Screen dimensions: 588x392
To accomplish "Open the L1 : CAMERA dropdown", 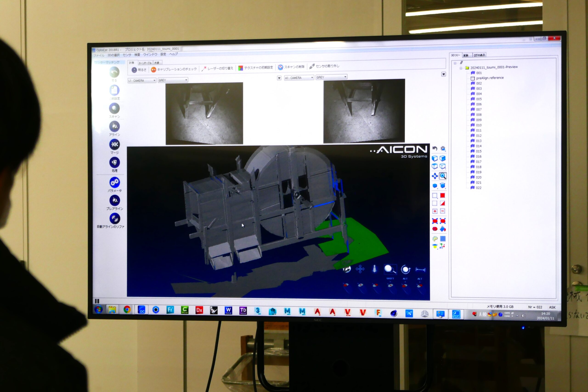I will 142,80.
